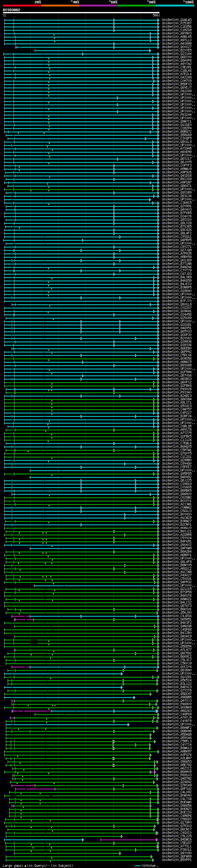
Task: Select hit label UniRef100_Q870G6
Action: (177, 375)
